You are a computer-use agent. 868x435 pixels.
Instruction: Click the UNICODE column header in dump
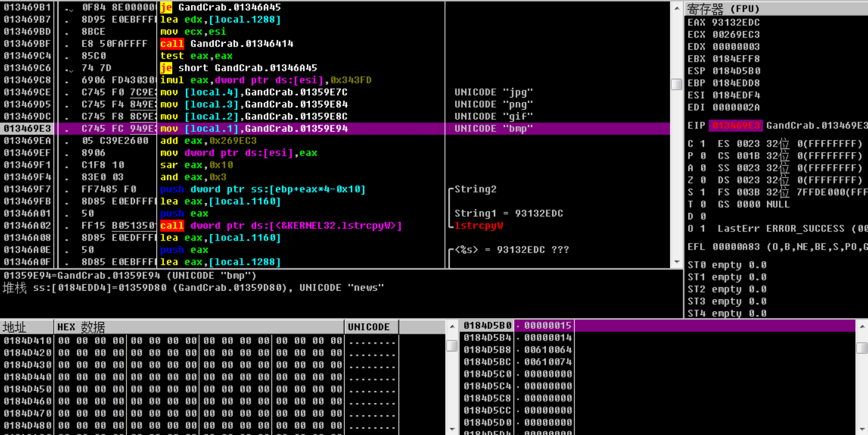372,327
